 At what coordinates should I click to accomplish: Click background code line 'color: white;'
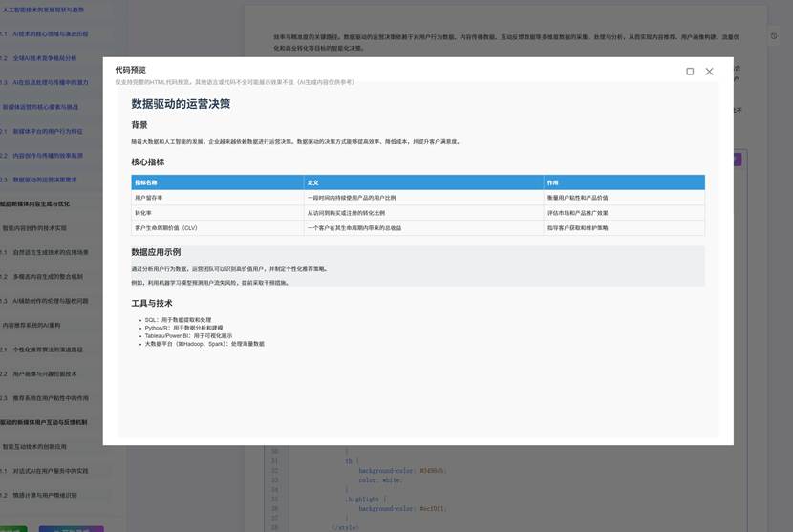click(381, 479)
